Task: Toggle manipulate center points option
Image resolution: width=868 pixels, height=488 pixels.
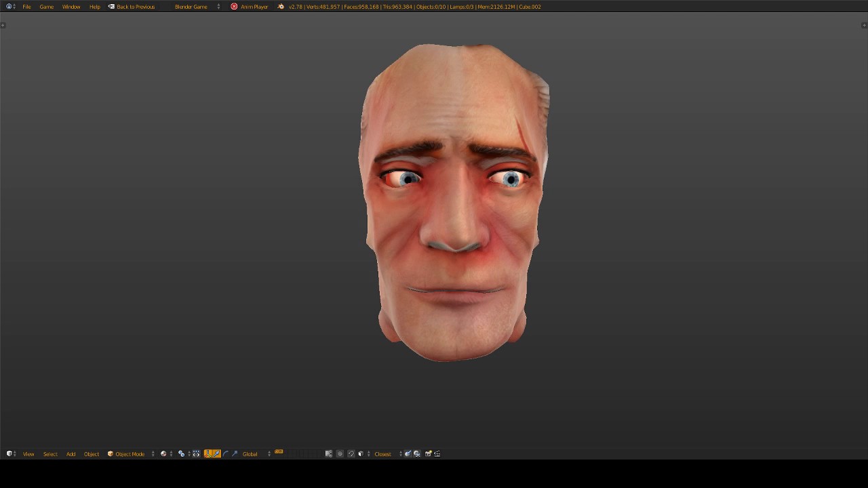Action: [x=196, y=454]
